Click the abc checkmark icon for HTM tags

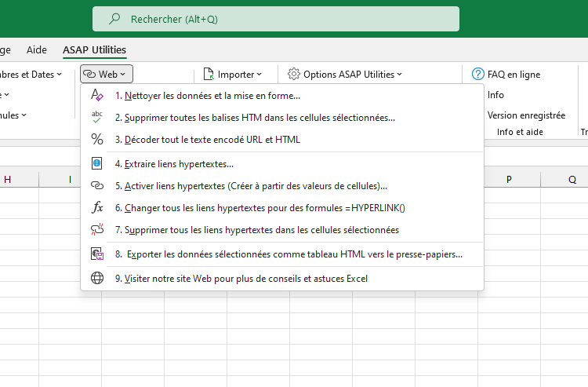[96, 117]
